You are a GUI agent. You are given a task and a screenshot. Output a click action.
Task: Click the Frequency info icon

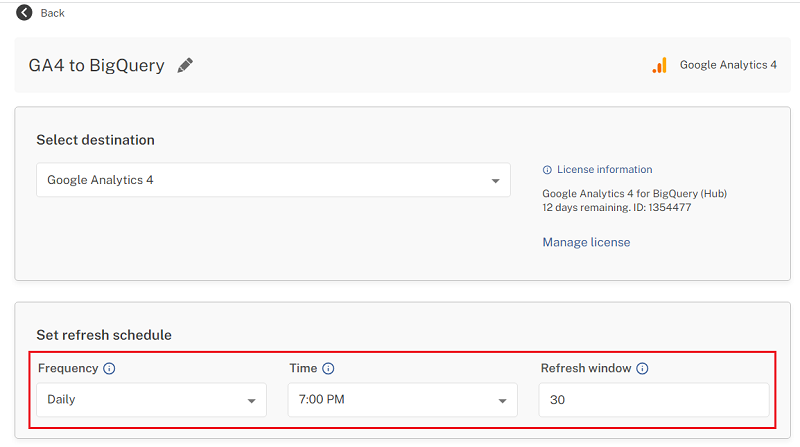(109, 368)
